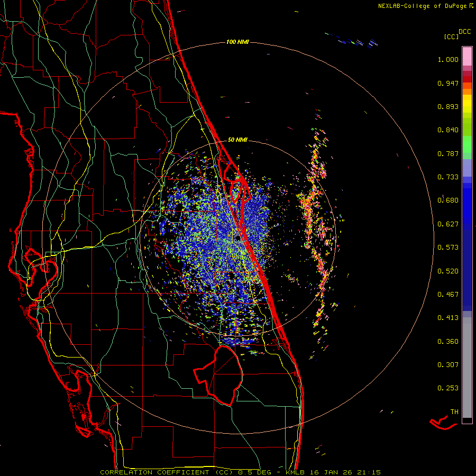Click the 0.840 scale value
The image size is (476, 476).
tap(448, 130)
